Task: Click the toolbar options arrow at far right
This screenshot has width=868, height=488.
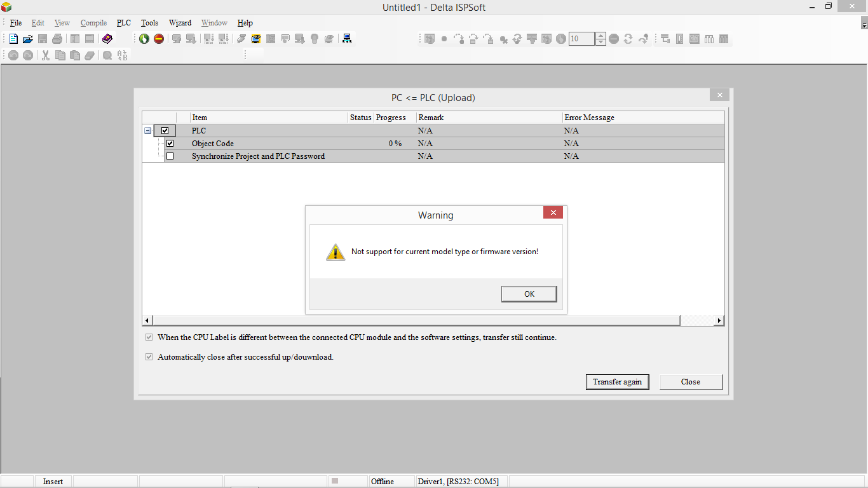Action: pos(864,24)
